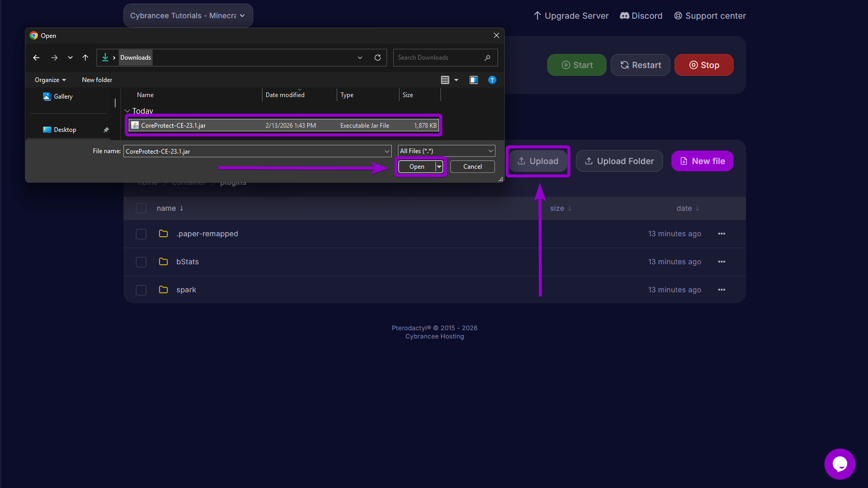This screenshot has width=868, height=488.
Task: Click the File name input field
Action: pyautogui.click(x=253, y=151)
